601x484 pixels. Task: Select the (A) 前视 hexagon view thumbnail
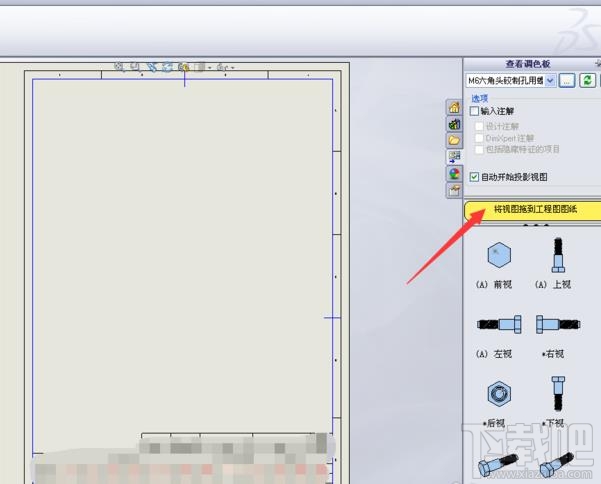click(x=499, y=255)
